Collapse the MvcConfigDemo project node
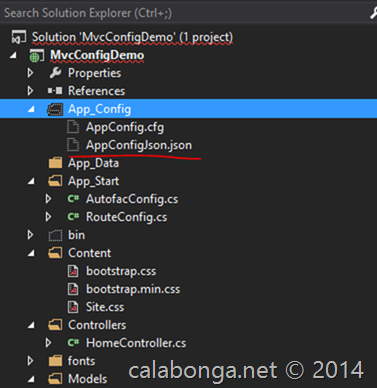Screen dimensions: 377x388 pos(13,56)
